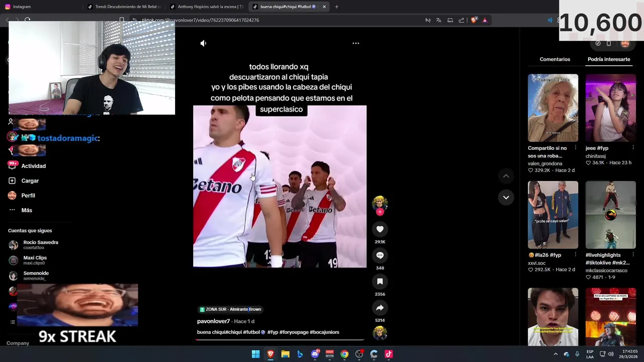
Task: Open the TikTok app from the taskbar
Action: click(388, 354)
